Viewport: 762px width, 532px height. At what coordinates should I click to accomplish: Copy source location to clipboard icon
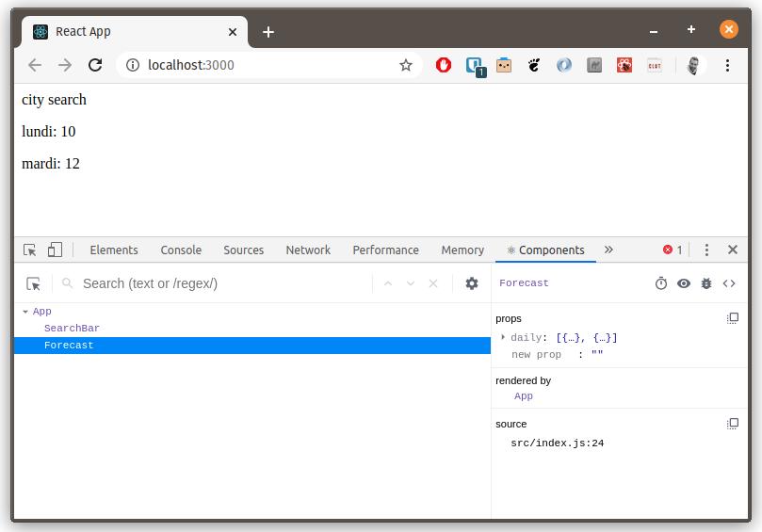pos(733,424)
